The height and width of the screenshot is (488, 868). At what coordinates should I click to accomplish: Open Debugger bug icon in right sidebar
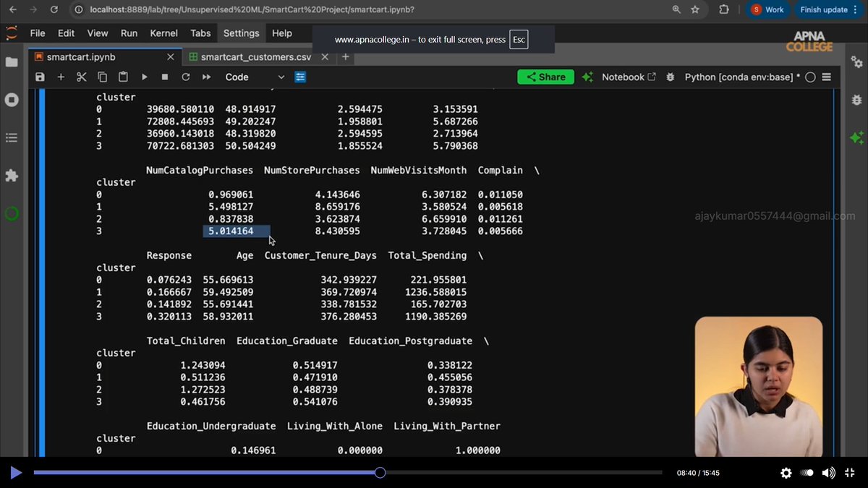pos(857,100)
